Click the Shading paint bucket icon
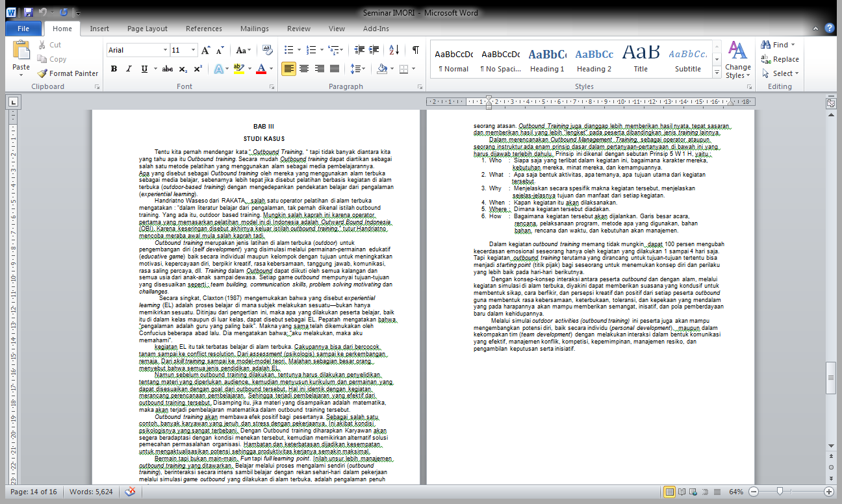842x504 pixels. [x=382, y=69]
